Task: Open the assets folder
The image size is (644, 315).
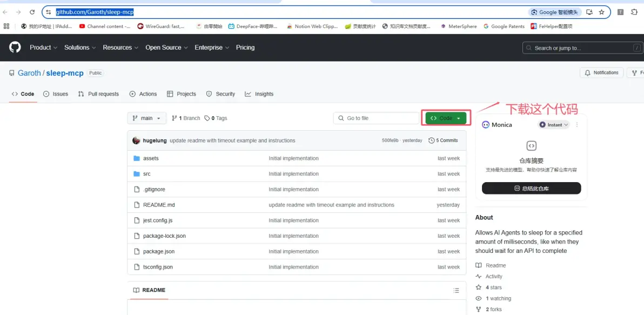Action: pyautogui.click(x=151, y=158)
